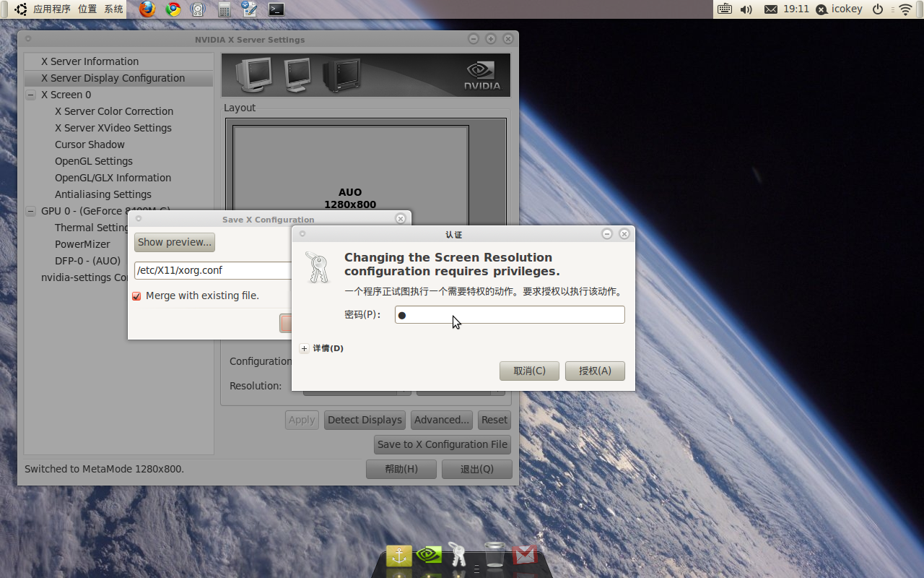Viewport: 924px width, 578px height.
Task: Click the anchor icon in the dock
Action: coord(399,556)
